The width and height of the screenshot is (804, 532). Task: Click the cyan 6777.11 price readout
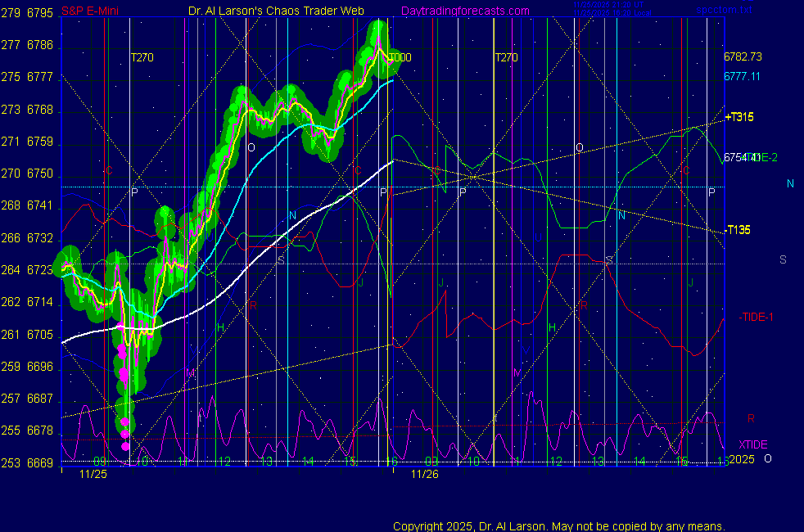pyautogui.click(x=743, y=76)
